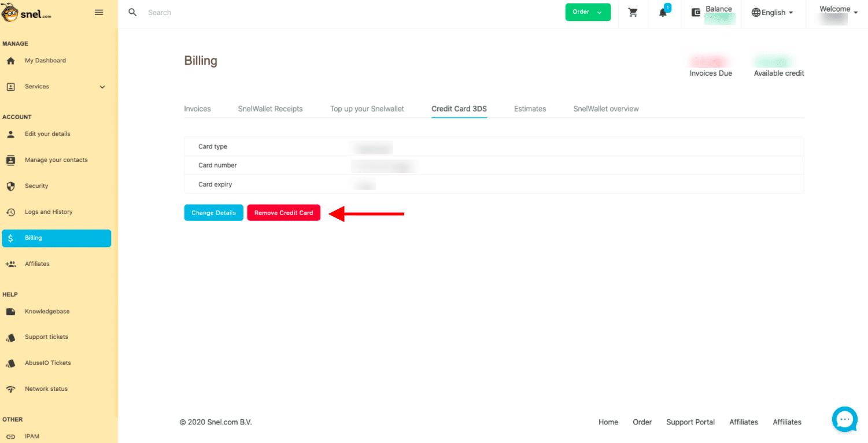Open Edit your details page
Image resolution: width=868 pixels, height=443 pixels.
(47, 134)
